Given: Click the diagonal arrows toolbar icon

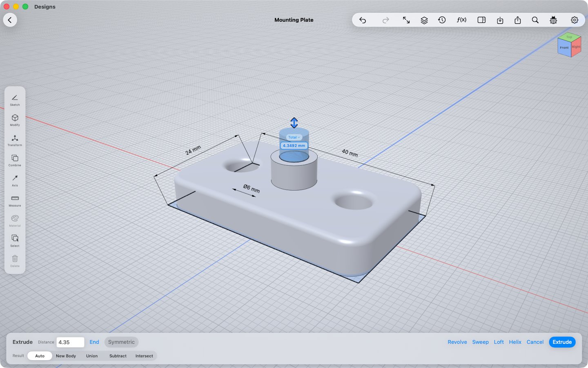Looking at the screenshot, I should click(406, 20).
